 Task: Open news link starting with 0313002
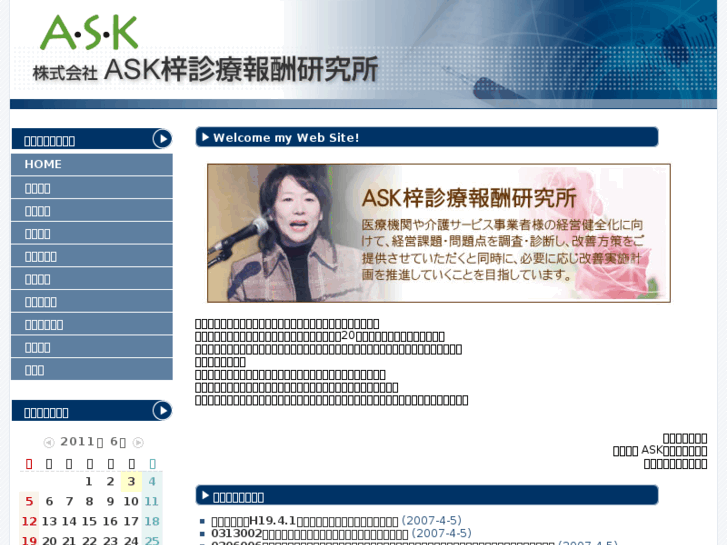click(x=309, y=533)
